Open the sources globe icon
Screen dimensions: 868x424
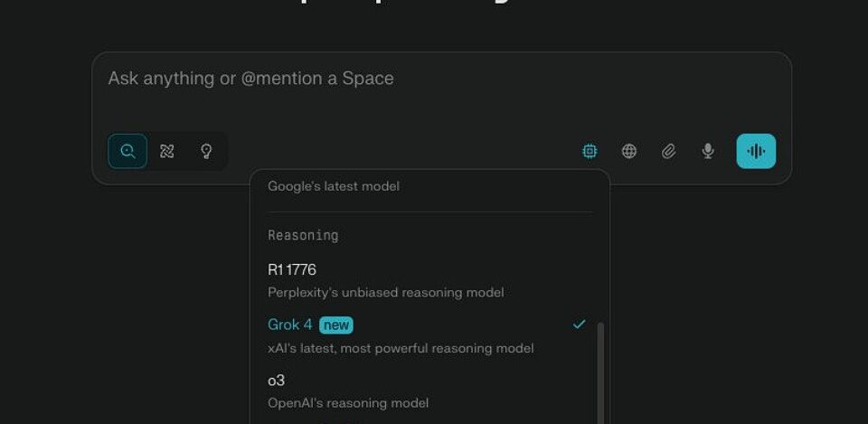(629, 151)
